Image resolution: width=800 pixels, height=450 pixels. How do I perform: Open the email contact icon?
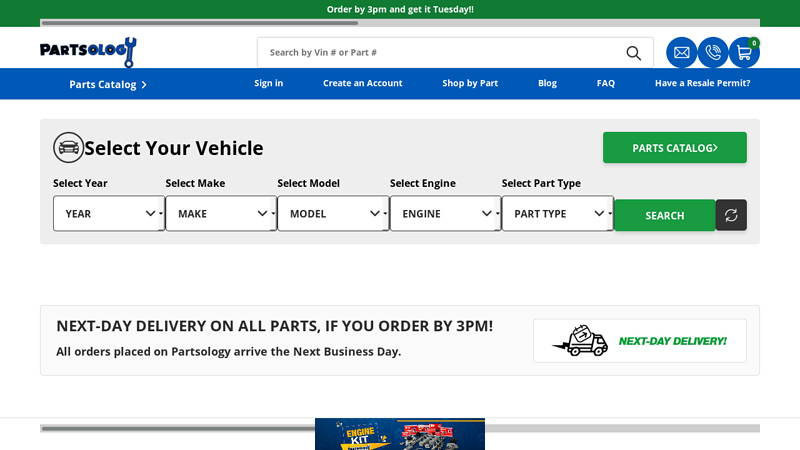click(x=681, y=53)
